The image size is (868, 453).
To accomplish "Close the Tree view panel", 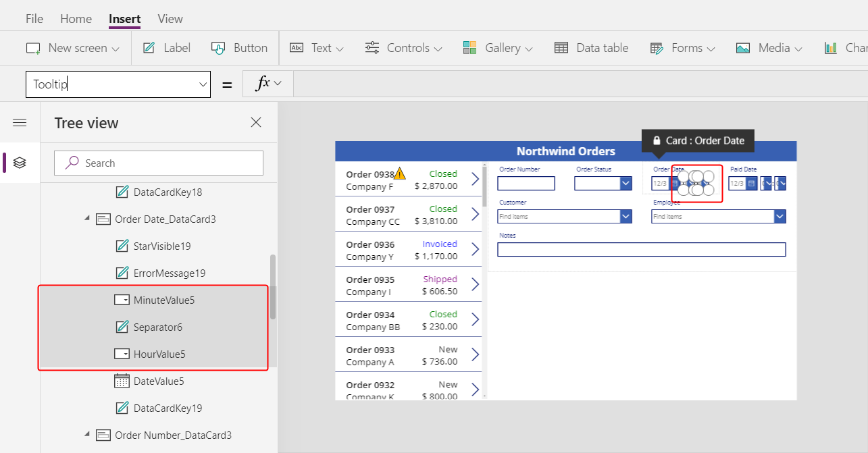I will [x=255, y=122].
